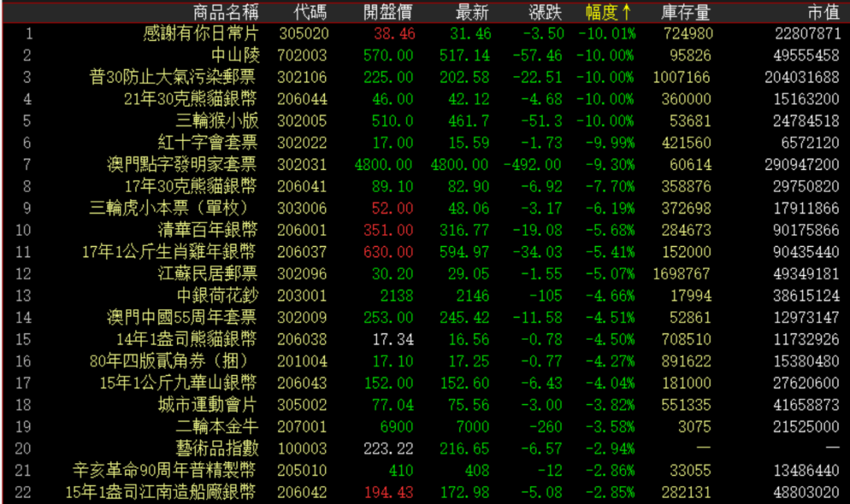Click row number 22
Viewport: 850px width, 504px height.
click(23, 492)
